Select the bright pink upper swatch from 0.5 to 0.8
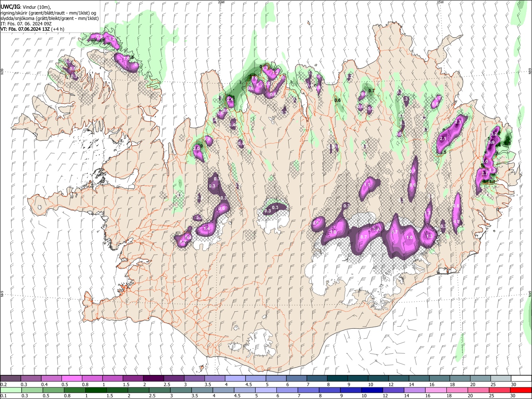The height and width of the screenshot is (399, 532). [x=71, y=379]
